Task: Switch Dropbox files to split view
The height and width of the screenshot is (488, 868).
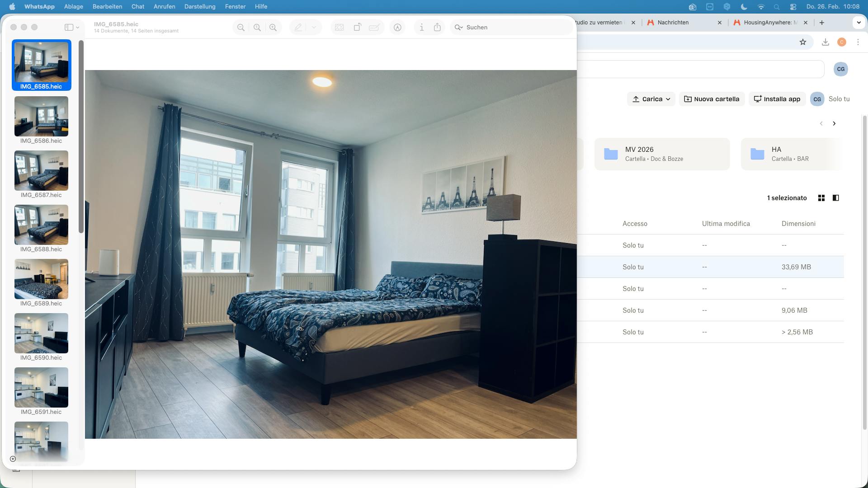Action: click(835, 197)
